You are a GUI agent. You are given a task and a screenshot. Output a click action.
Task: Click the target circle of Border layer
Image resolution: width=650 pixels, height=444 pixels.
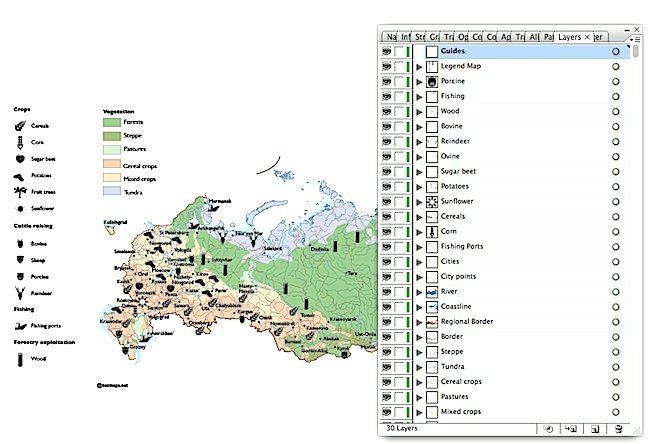pyautogui.click(x=616, y=337)
